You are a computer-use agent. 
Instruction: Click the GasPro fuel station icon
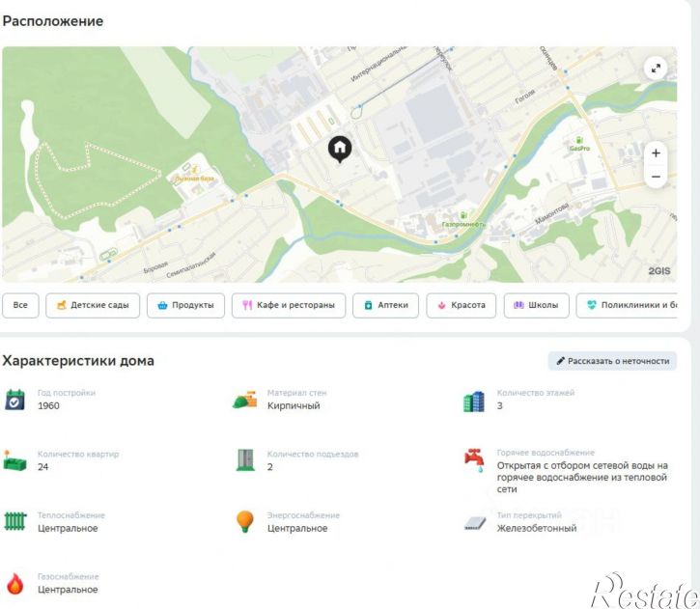pos(579,141)
